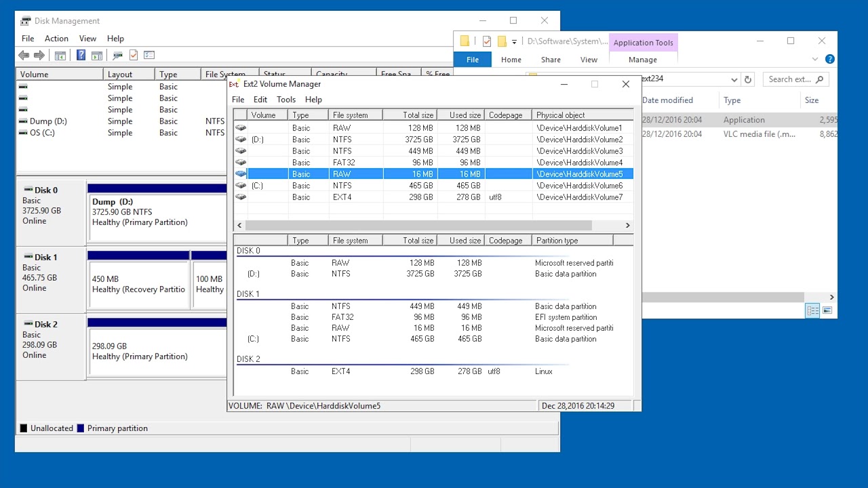Open blue question mark help icon
The height and width of the screenshot is (488, 868).
81,55
